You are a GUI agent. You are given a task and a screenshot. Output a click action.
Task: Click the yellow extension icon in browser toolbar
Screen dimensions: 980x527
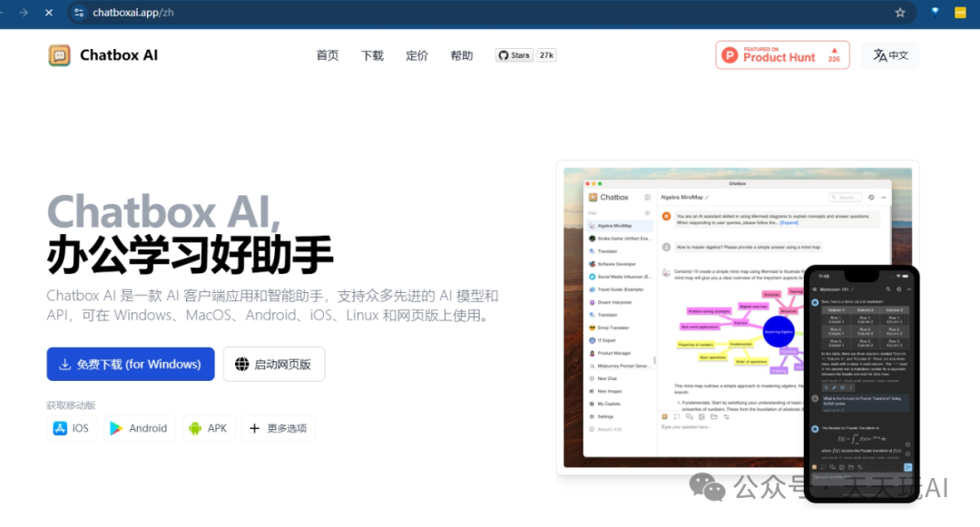960,13
